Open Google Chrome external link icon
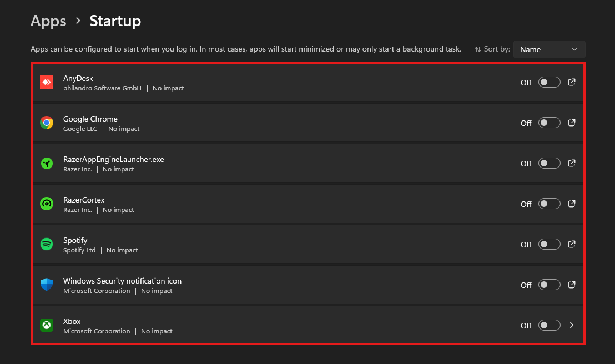This screenshot has height=364, width=615. click(572, 123)
